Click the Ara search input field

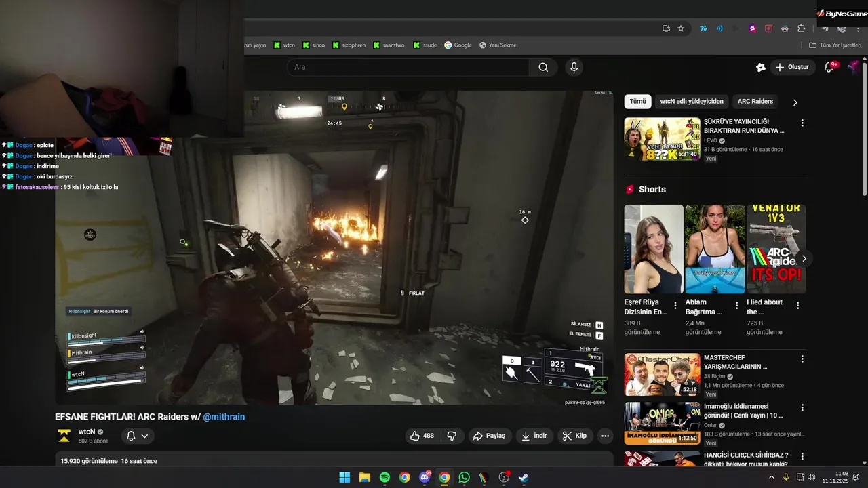coord(408,67)
